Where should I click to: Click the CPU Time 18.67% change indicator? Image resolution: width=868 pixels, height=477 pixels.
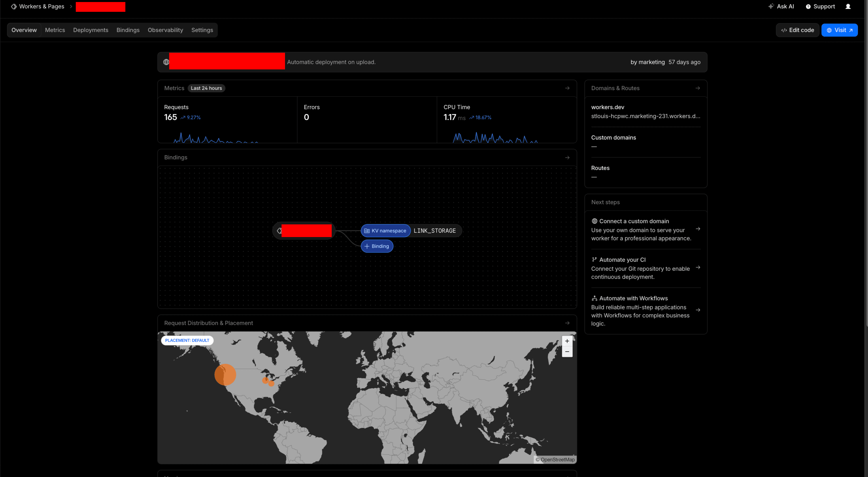pos(480,118)
